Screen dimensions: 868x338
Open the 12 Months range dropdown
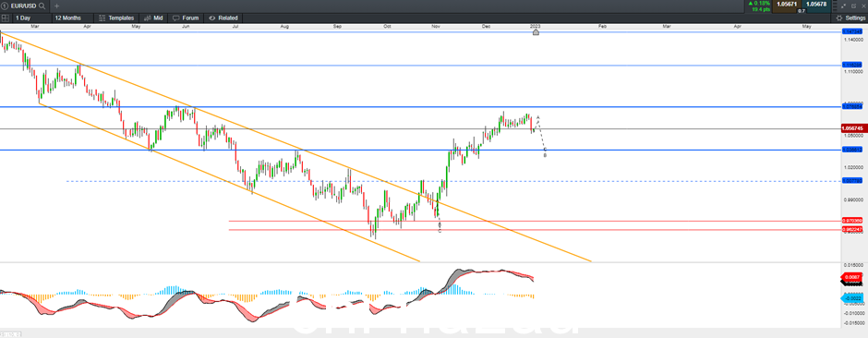click(74, 18)
